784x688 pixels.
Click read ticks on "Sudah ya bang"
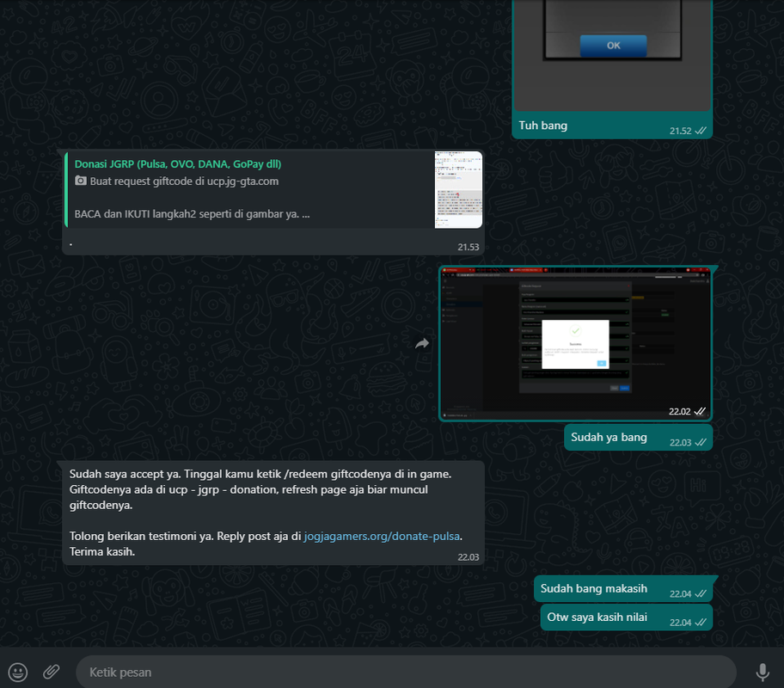pos(701,442)
